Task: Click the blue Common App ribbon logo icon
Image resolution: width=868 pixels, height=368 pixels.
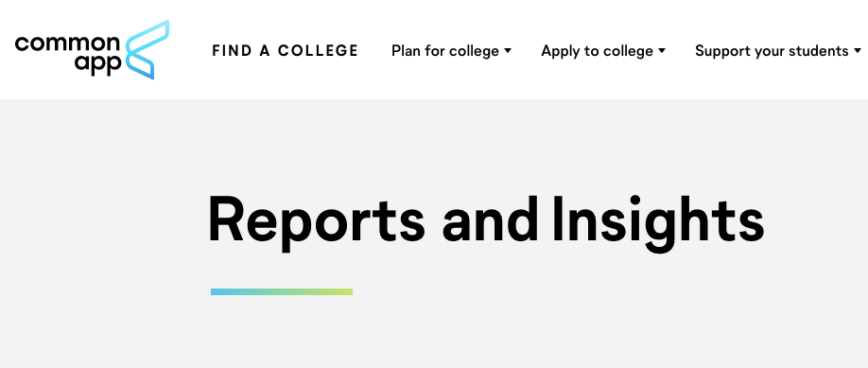Action: [147, 50]
